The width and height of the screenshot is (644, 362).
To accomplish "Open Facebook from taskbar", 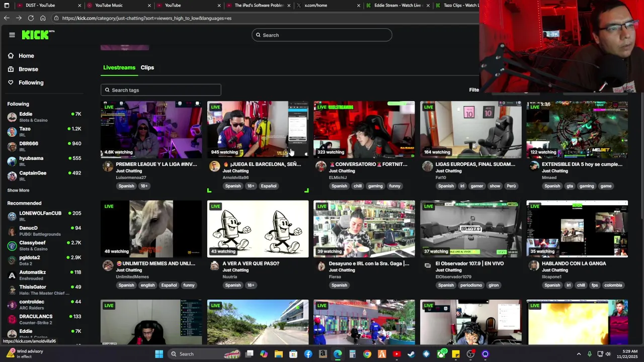I will coord(308,354).
